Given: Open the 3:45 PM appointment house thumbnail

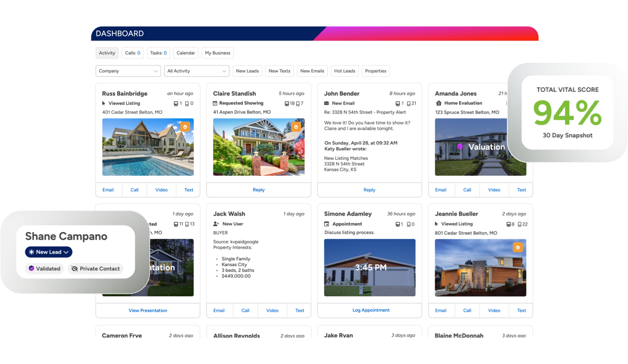Looking at the screenshot, I should (x=370, y=268).
